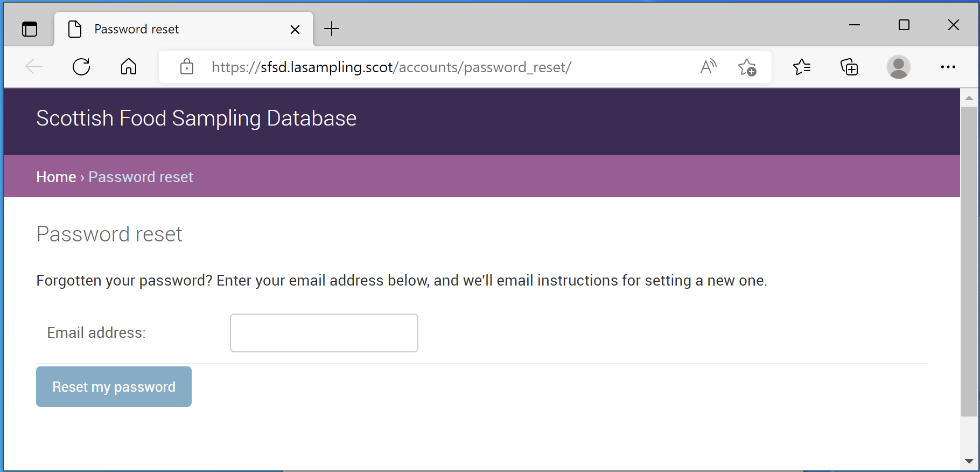Image resolution: width=980 pixels, height=472 pixels.
Task: Close the Password reset tab
Action: [x=295, y=29]
